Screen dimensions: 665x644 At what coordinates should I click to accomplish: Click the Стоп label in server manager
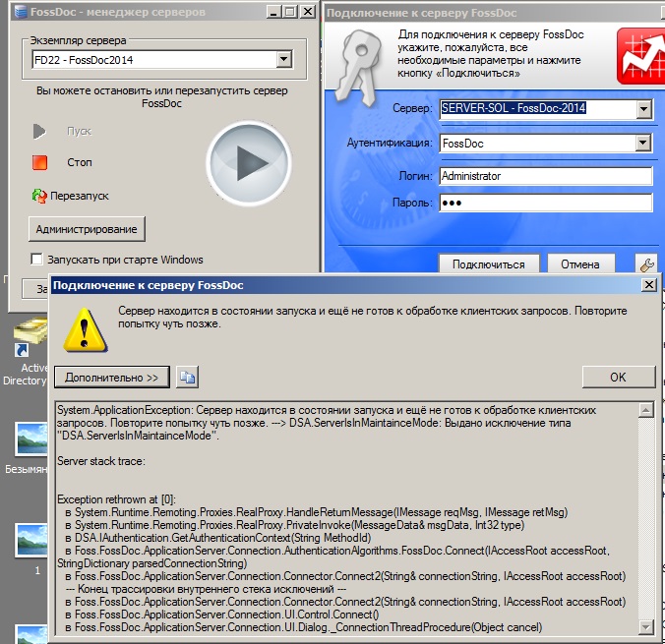(x=80, y=162)
